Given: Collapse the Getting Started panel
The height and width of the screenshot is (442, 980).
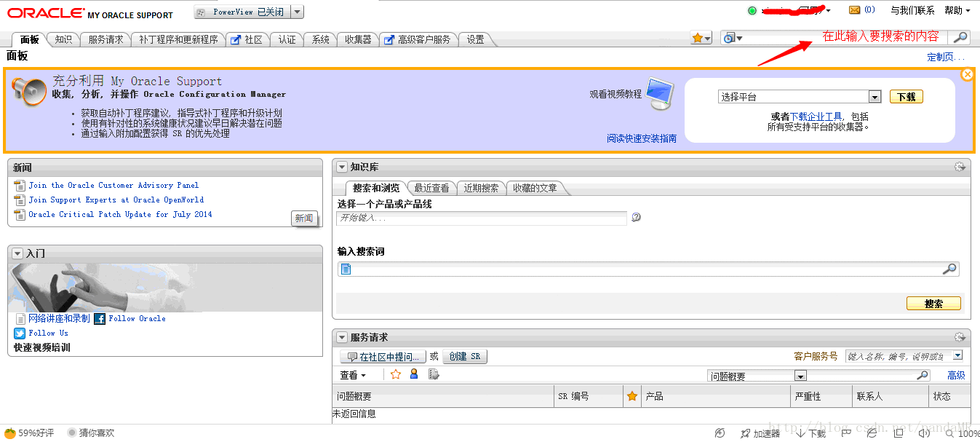Looking at the screenshot, I should click(x=18, y=253).
